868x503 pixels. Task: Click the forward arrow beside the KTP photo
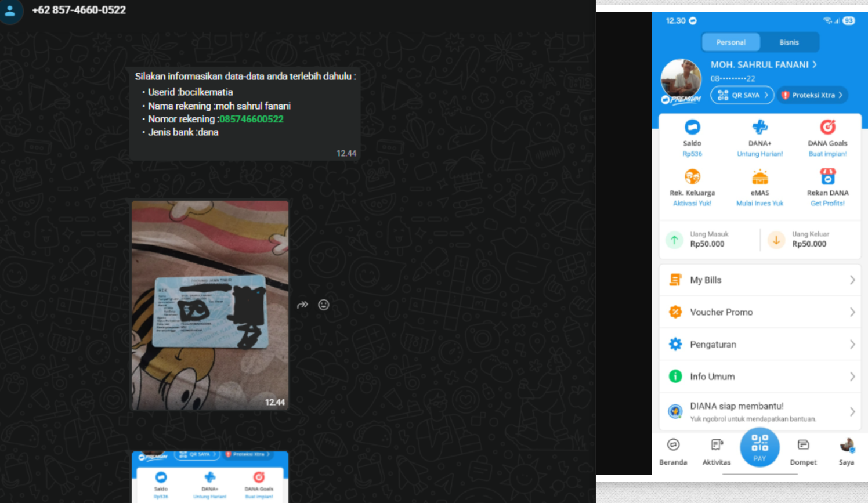[302, 305]
